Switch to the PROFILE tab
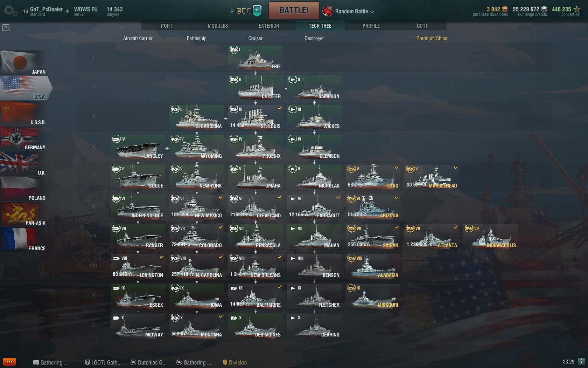 point(371,26)
